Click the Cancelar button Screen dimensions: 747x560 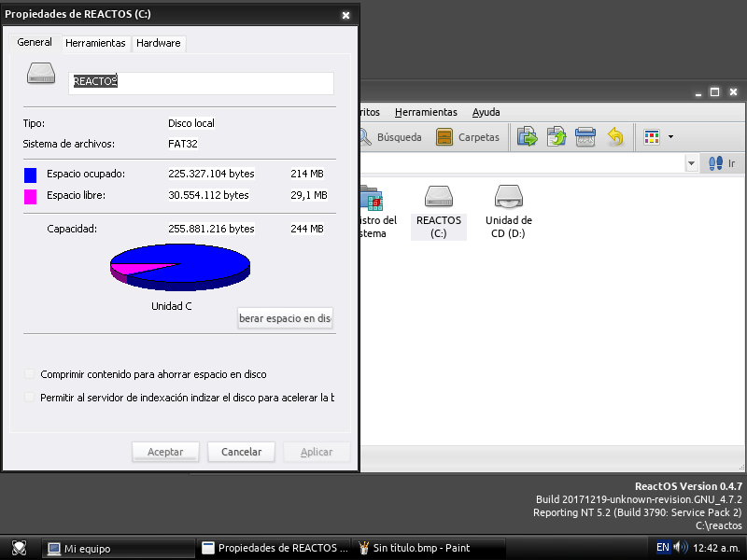pos(241,452)
